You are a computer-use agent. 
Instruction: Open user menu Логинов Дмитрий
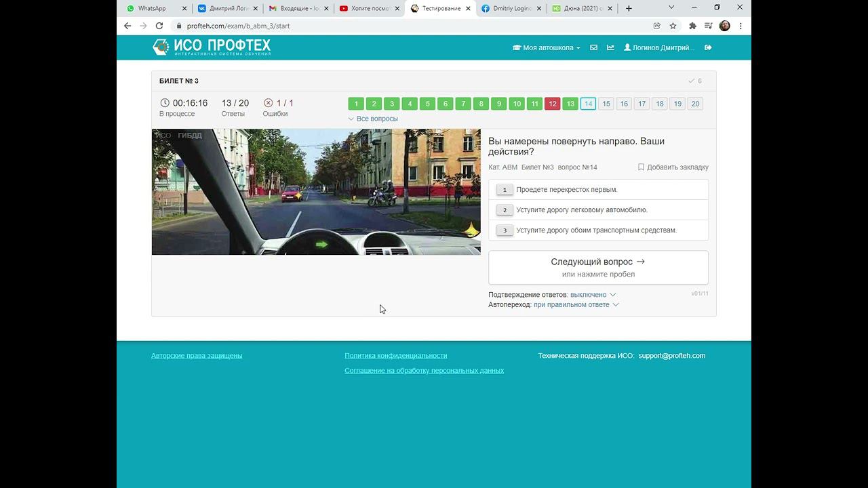pyautogui.click(x=659, y=47)
